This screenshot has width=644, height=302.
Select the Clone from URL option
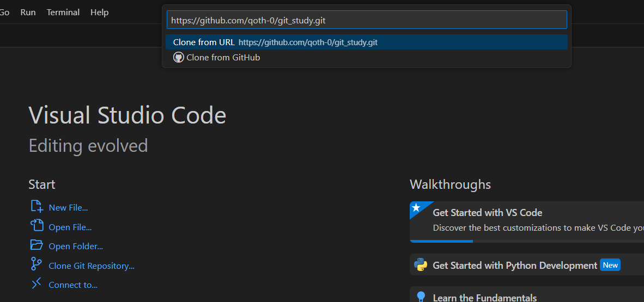366,42
